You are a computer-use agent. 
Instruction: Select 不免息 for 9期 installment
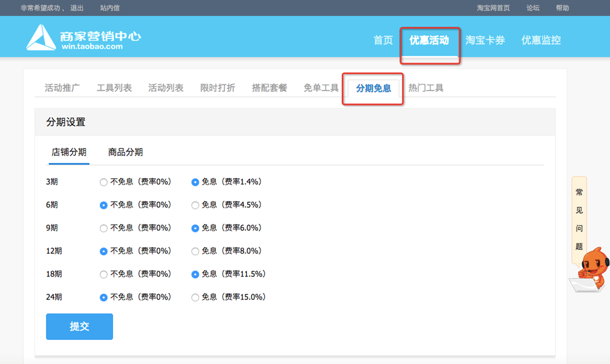[x=104, y=228]
